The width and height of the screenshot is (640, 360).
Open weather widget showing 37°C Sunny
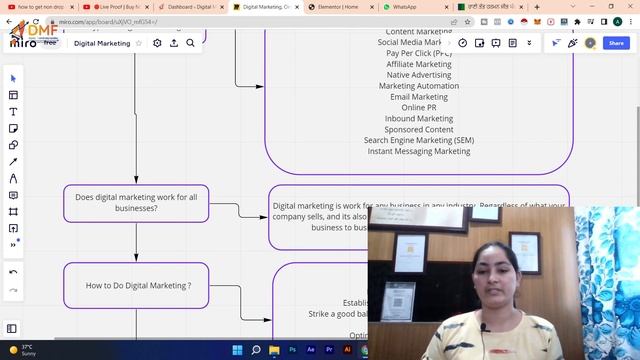coord(23,350)
